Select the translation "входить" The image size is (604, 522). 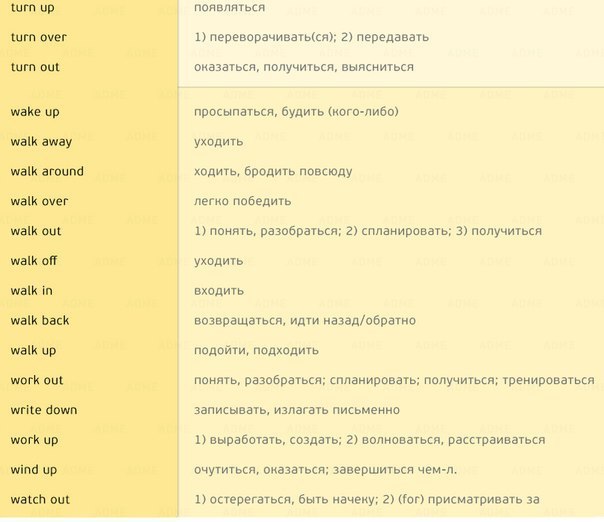[x=218, y=291]
